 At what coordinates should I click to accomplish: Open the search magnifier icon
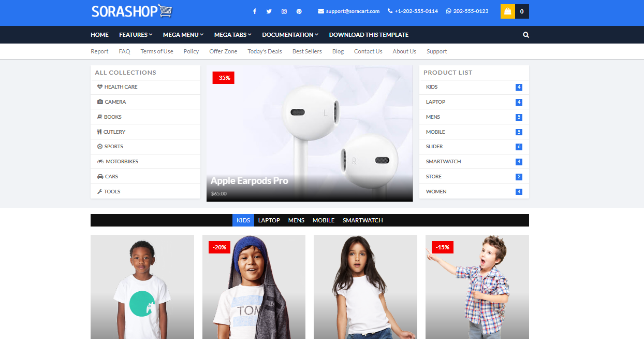526,35
